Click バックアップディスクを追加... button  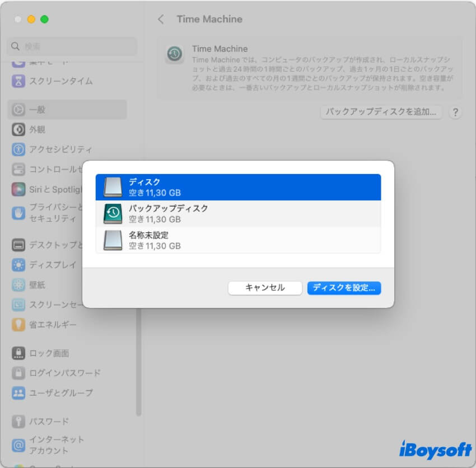click(x=381, y=112)
